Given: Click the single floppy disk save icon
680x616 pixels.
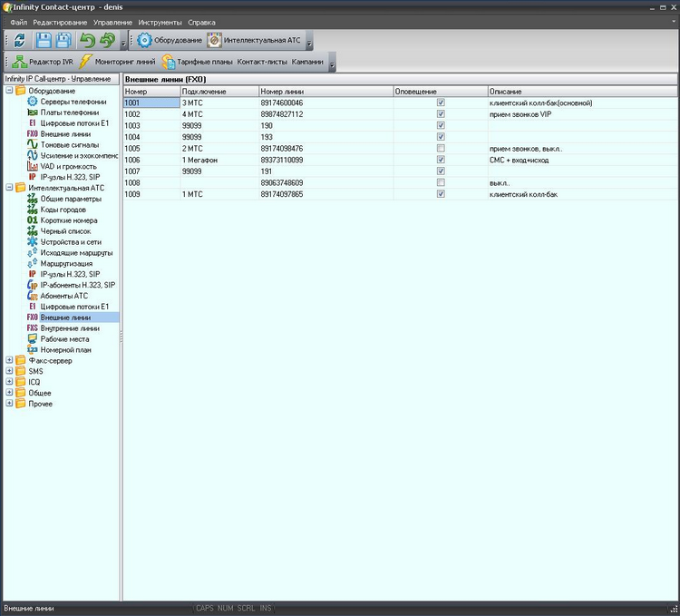Looking at the screenshot, I should pyautogui.click(x=44, y=40).
